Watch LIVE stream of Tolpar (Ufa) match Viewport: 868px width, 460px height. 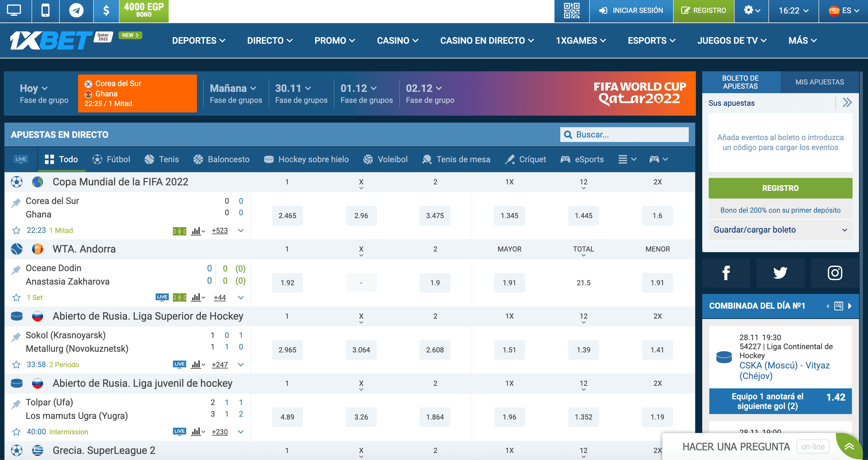click(179, 431)
